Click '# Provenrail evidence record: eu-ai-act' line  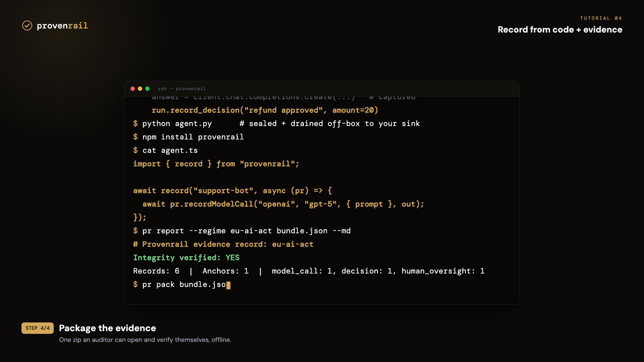click(223, 244)
